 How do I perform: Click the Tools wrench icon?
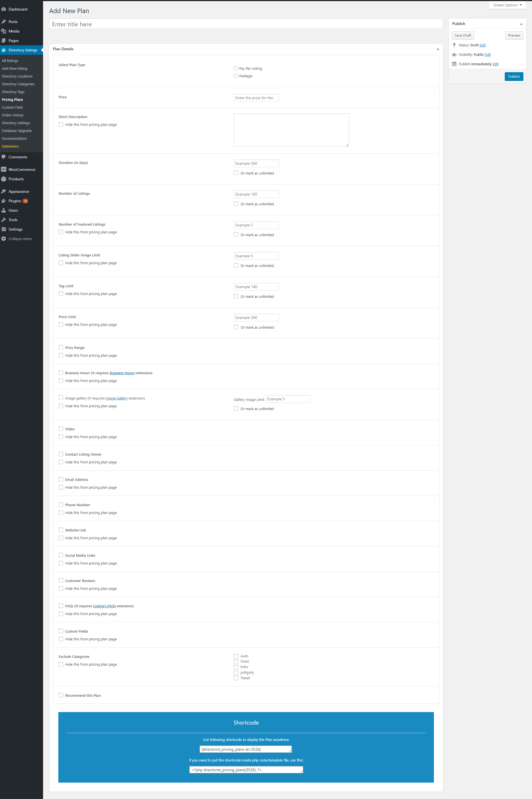click(x=4, y=220)
